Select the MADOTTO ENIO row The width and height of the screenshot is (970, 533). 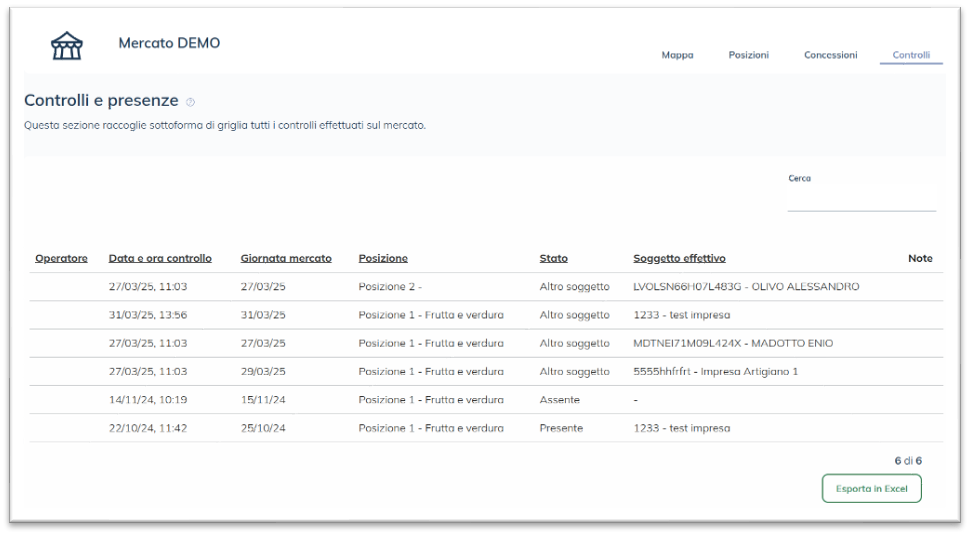point(732,343)
